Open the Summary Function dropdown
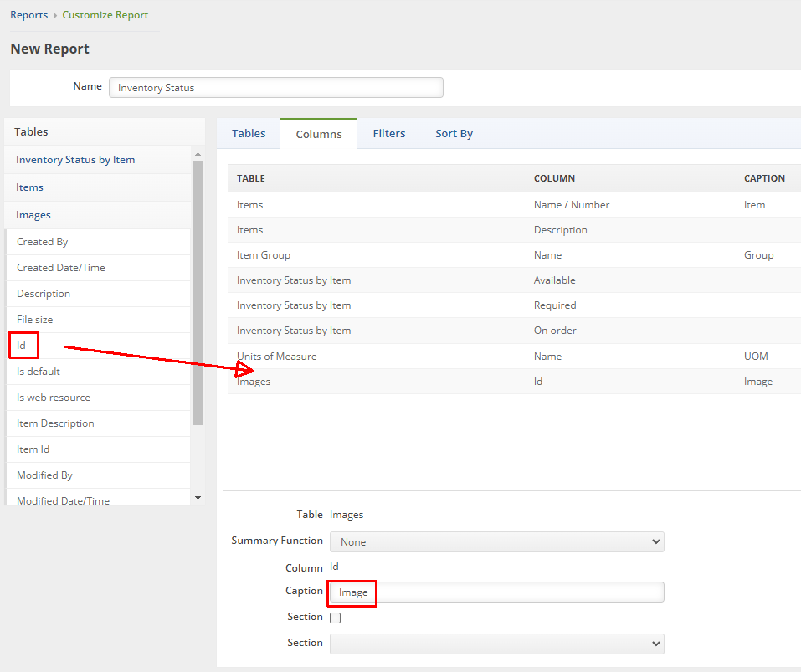The height and width of the screenshot is (672, 801). pyautogui.click(x=496, y=541)
